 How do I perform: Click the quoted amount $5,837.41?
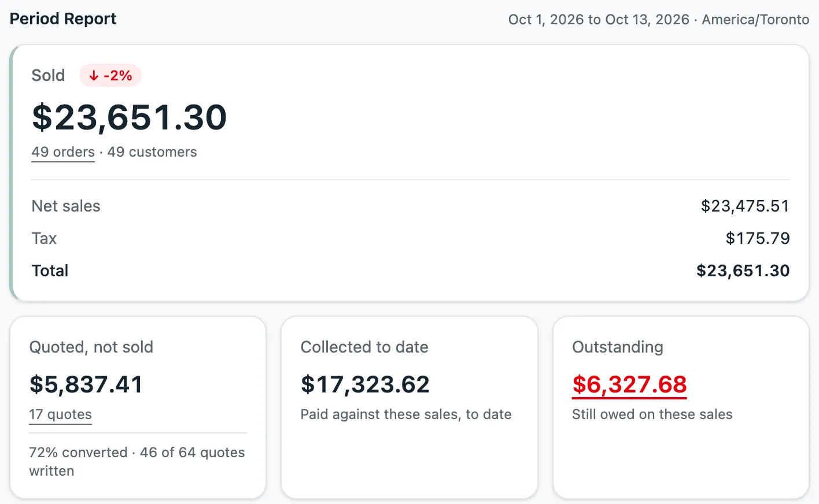point(86,384)
